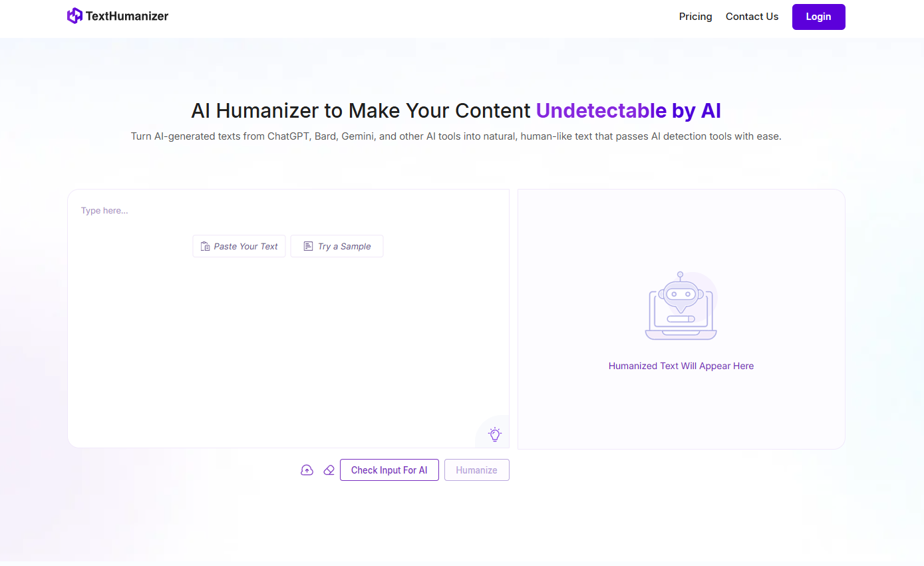Viewport: 924px width, 566px height.
Task: Click the Humanized Text Will Appear Here text
Action: tap(681, 366)
